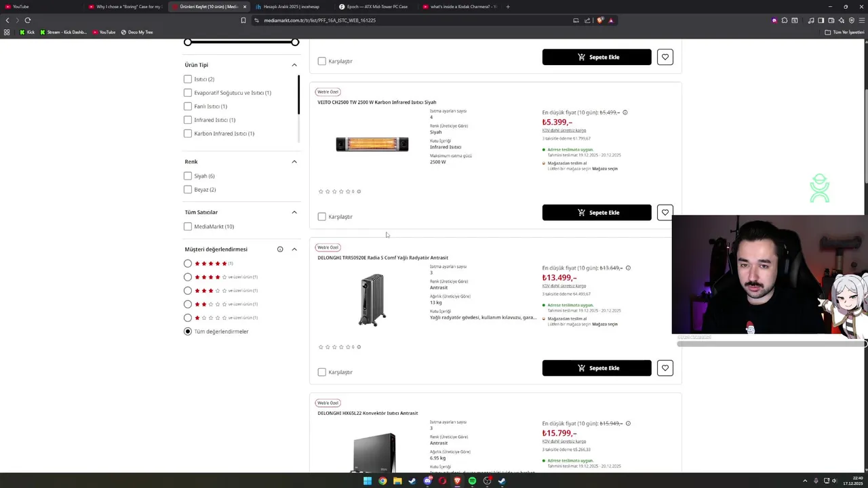Switch to Kodak Charmera tab
This screenshot has height=488, width=868.
pyautogui.click(x=459, y=7)
